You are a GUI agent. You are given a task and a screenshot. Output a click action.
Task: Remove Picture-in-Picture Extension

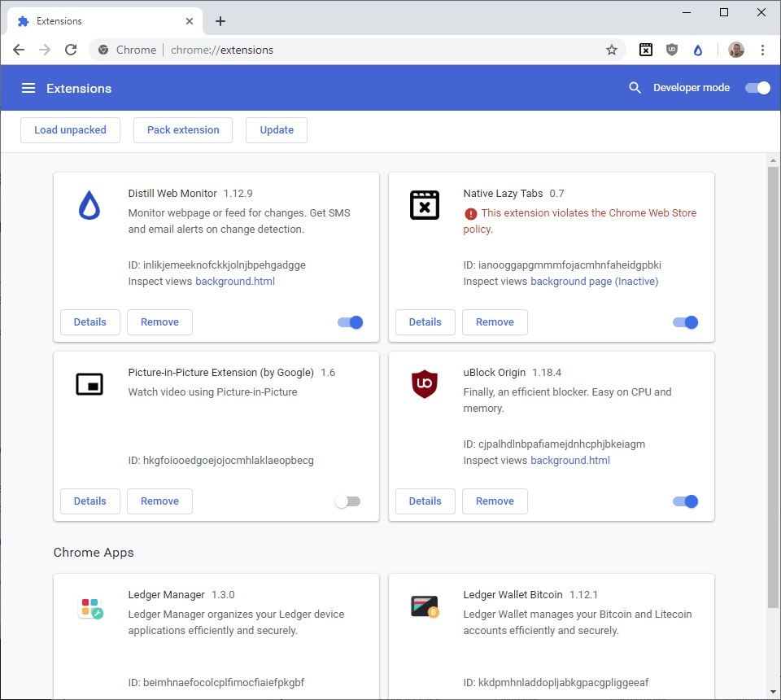click(160, 501)
